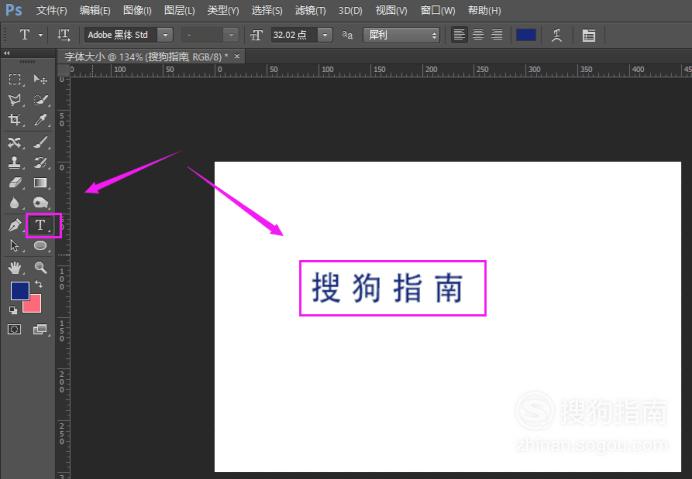Image resolution: width=692 pixels, height=479 pixels.
Task: Open the 视图(V) menu
Action: click(x=391, y=10)
